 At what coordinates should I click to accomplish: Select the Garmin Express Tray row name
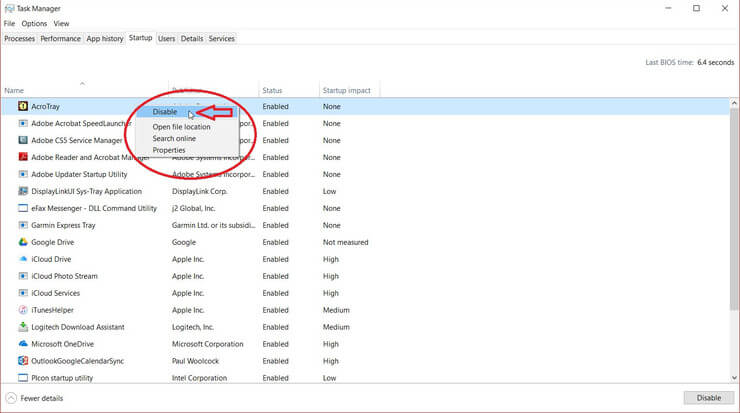click(63, 225)
